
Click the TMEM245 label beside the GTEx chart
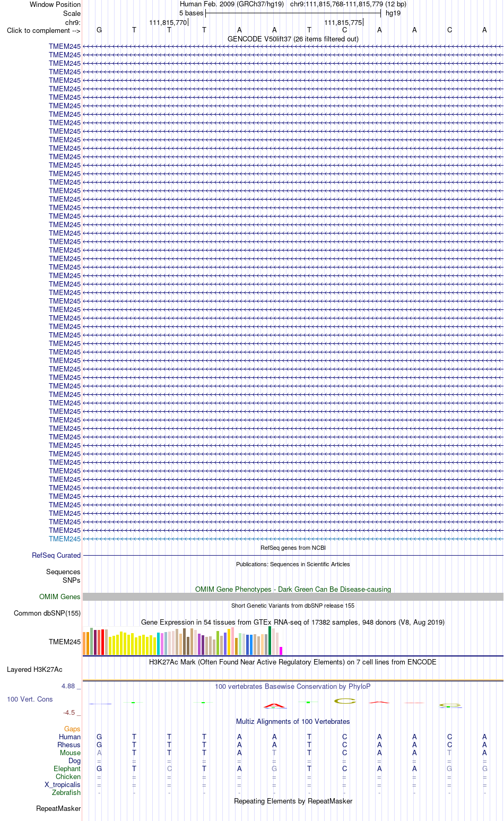(65, 642)
